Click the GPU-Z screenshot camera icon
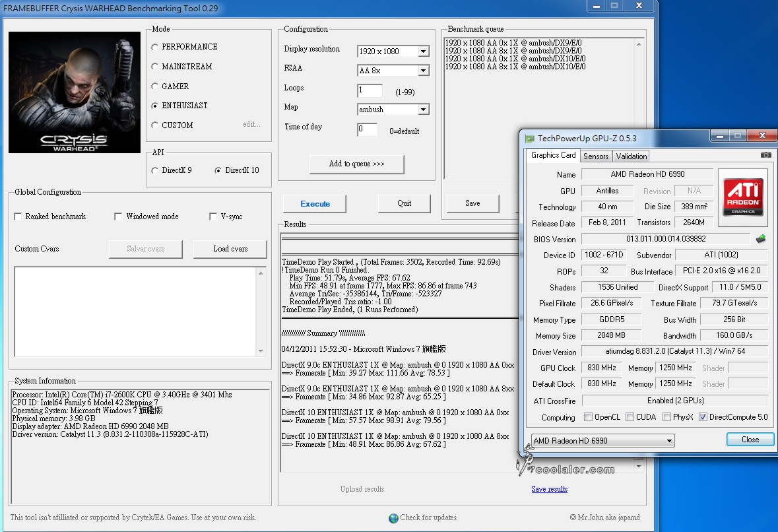 point(766,155)
